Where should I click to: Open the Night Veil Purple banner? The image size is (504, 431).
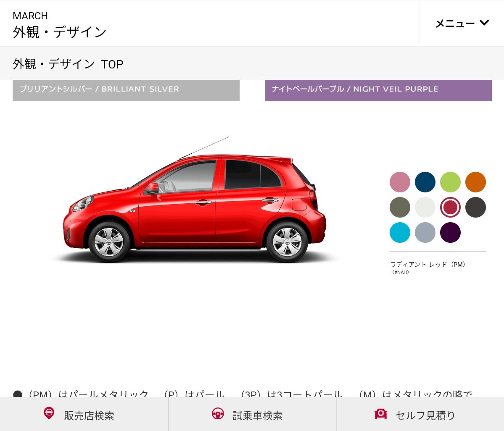click(378, 90)
